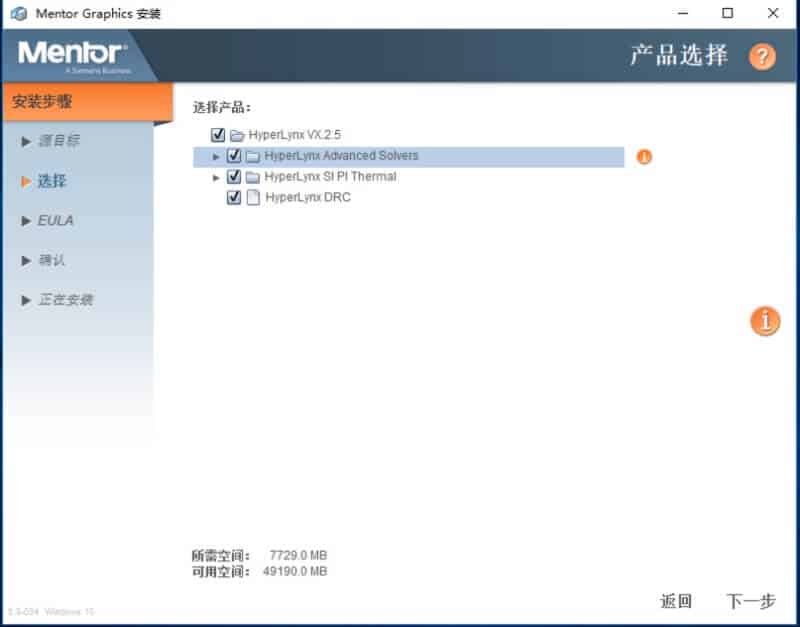
Task: Expand the HyperLynx SI PI Thermal tree node
Action: (216, 178)
